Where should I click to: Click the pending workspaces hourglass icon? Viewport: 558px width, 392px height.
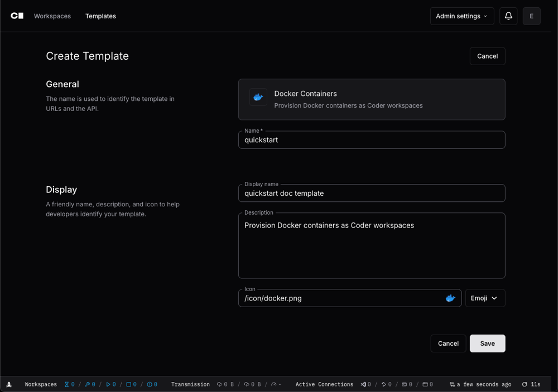(66, 384)
